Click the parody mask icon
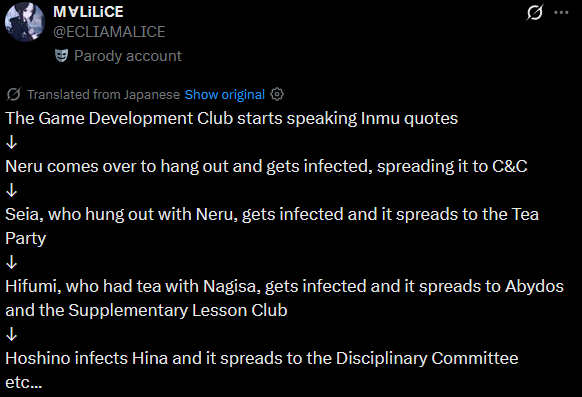 tap(61, 56)
